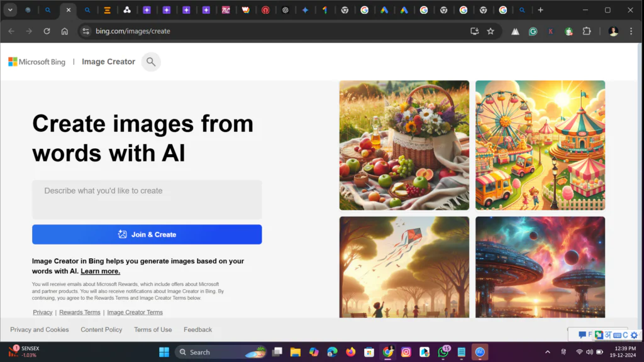This screenshot has width=644, height=362.
Task: Click the Image Creator header title
Action: [x=108, y=62]
